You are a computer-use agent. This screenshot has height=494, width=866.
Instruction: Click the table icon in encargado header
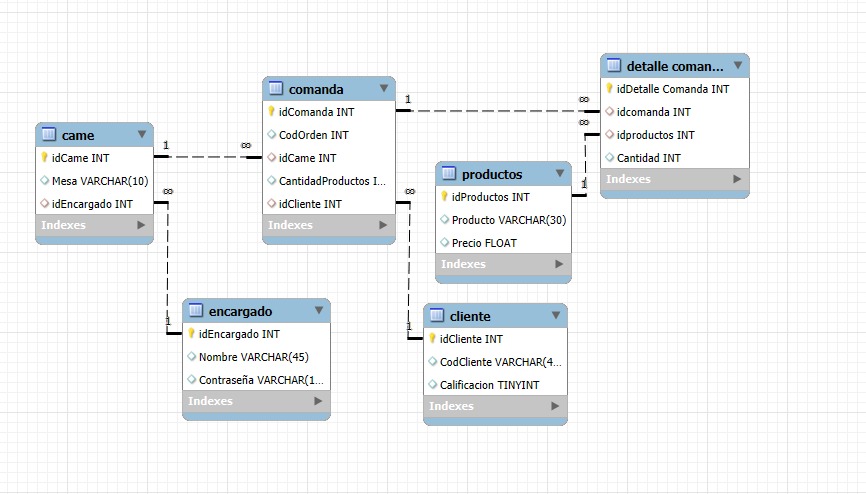(196, 311)
